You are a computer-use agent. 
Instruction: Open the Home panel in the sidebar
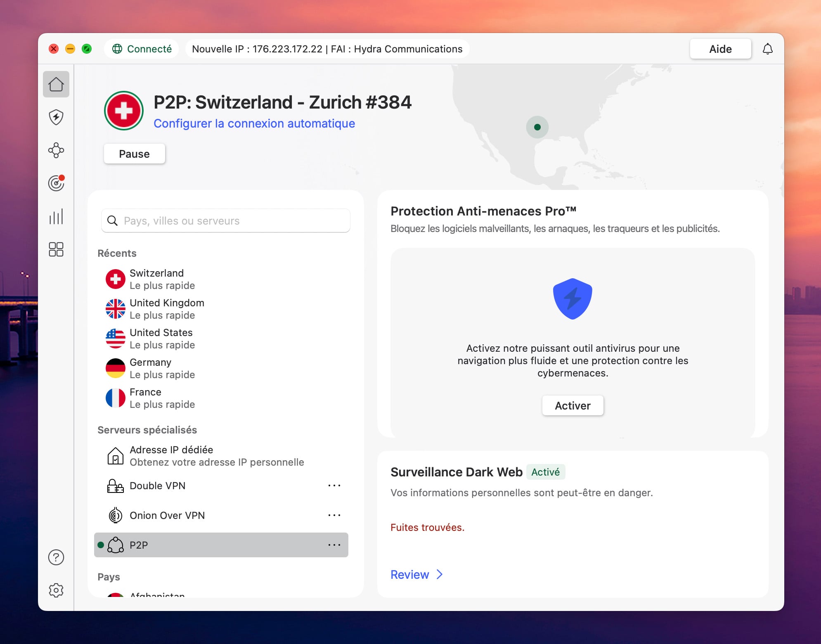point(56,84)
